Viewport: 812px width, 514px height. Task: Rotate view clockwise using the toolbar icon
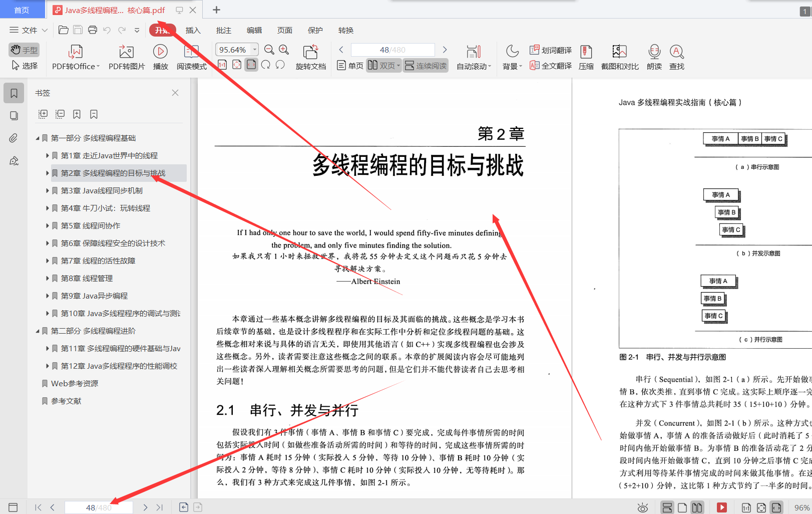click(x=266, y=65)
